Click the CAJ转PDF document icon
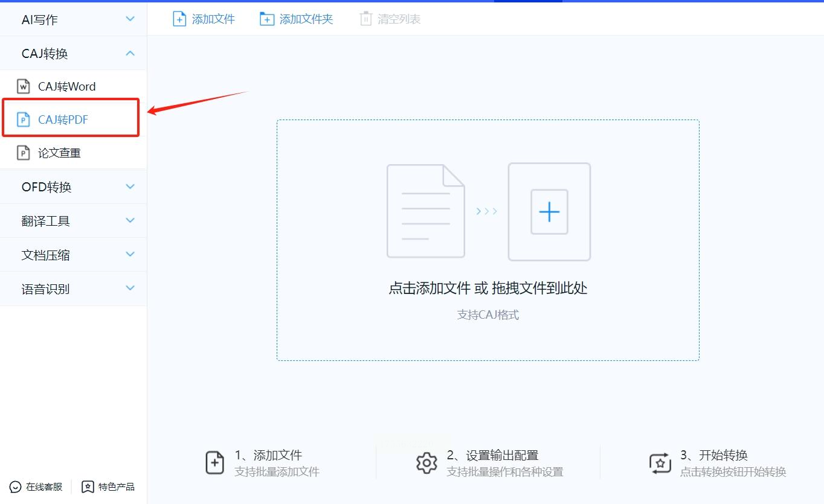 (23, 120)
